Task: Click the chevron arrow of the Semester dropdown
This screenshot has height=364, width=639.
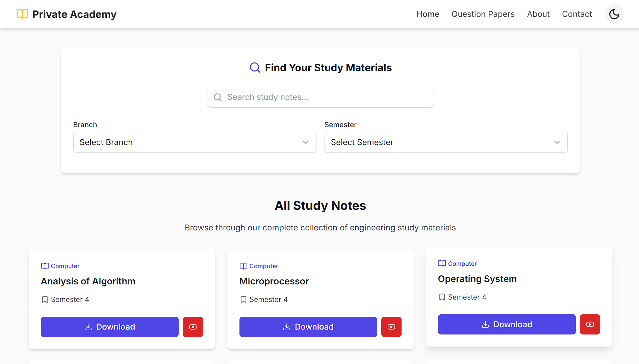Action: [557, 142]
